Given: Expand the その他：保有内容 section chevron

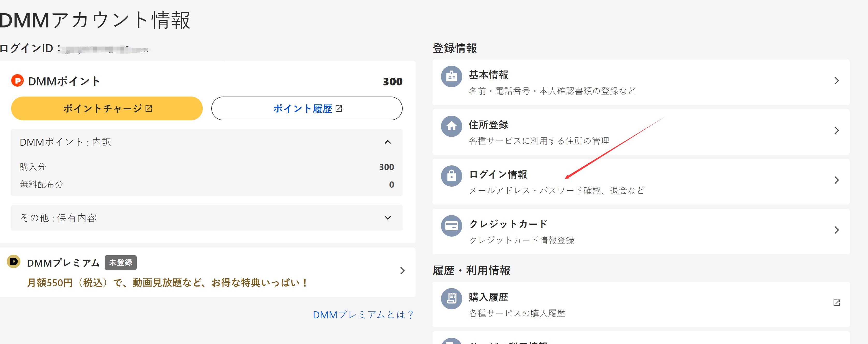Looking at the screenshot, I should point(388,218).
